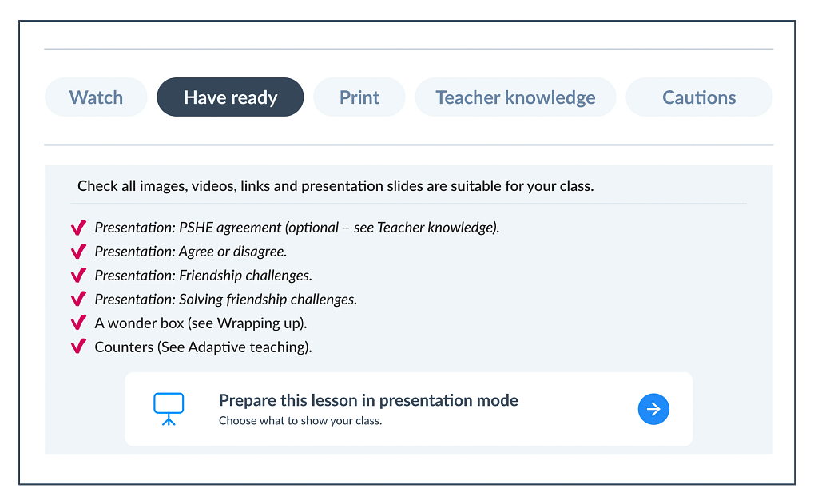Click checkmark beside A wonder box
818x504 pixels.
(78, 323)
